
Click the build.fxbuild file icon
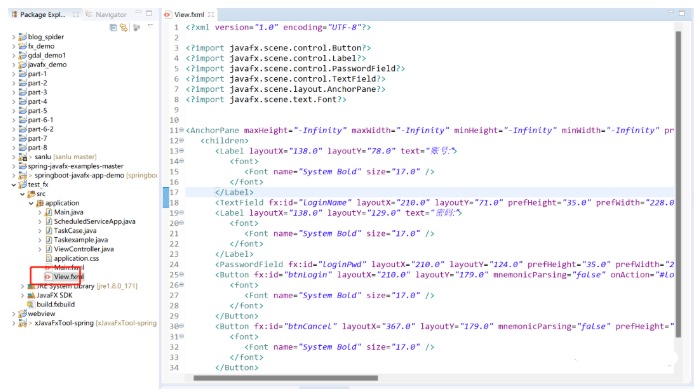31,304
